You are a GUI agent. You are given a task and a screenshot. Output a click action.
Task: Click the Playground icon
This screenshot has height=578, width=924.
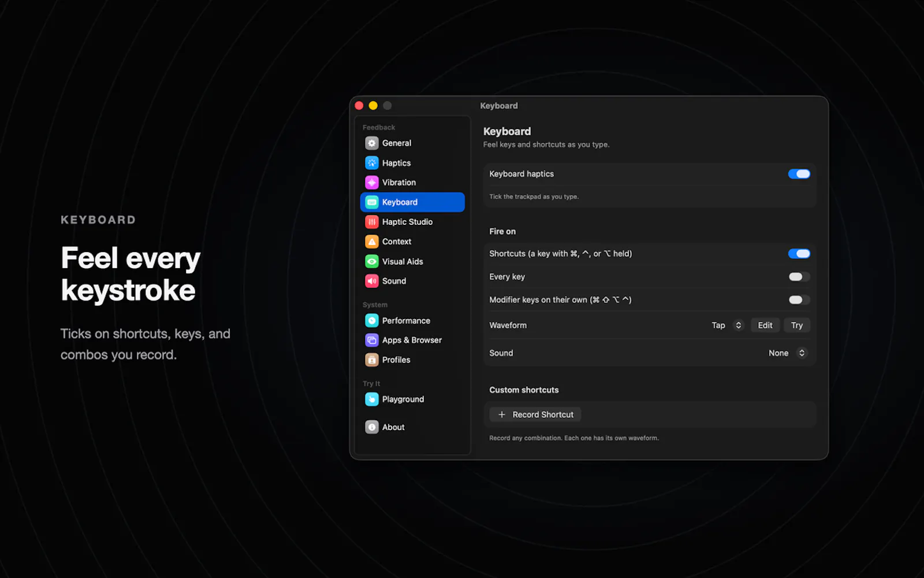pyautogui.click(x=372, y=399)
